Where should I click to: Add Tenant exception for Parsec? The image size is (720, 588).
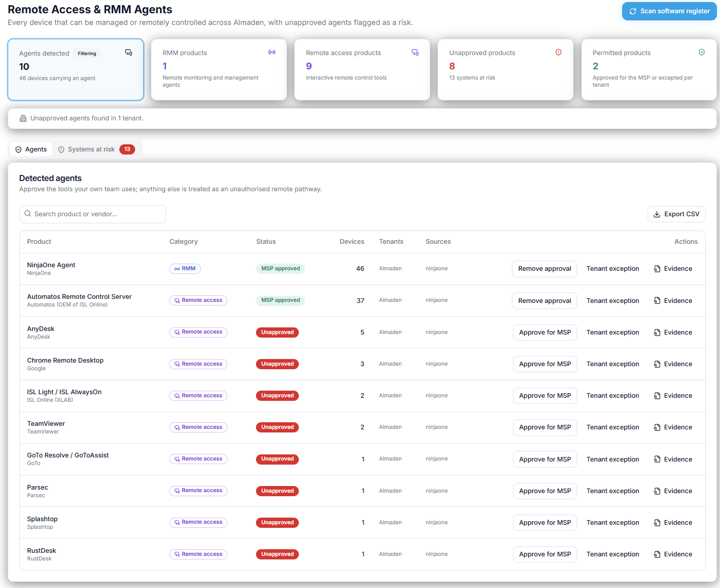[612, 491]
